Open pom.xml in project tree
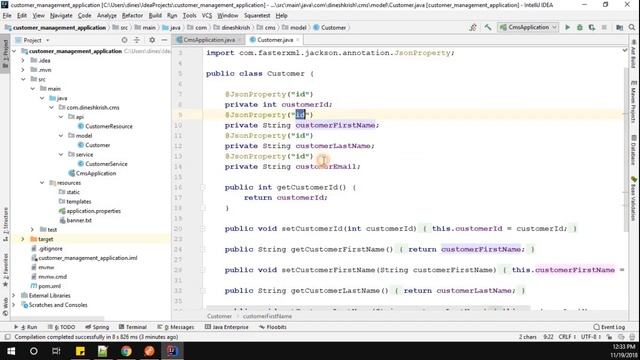 click(46, 286)
